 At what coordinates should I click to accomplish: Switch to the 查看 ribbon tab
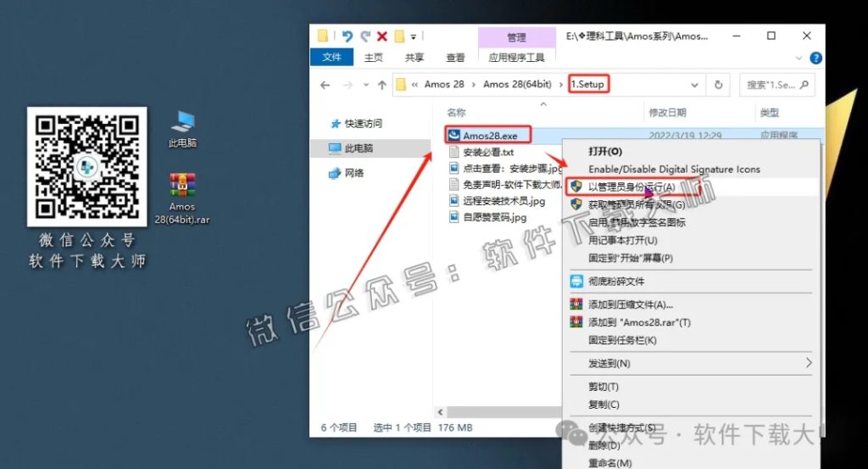coord(455,58)
